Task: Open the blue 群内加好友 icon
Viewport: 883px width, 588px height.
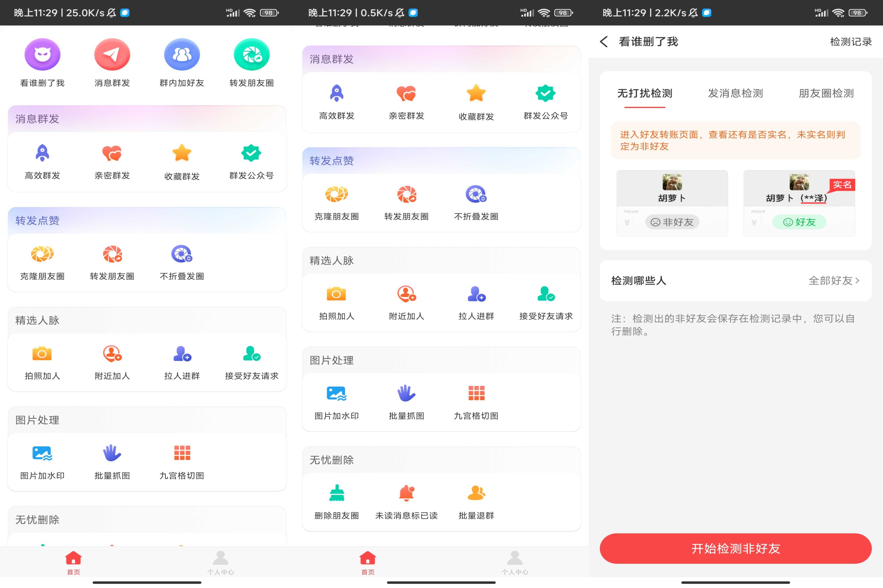Action: pyautogui.click(x=182, y=54)
